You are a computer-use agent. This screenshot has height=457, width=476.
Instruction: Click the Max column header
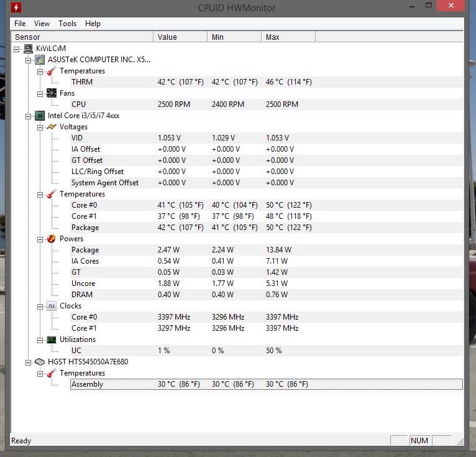click(288, 37)
